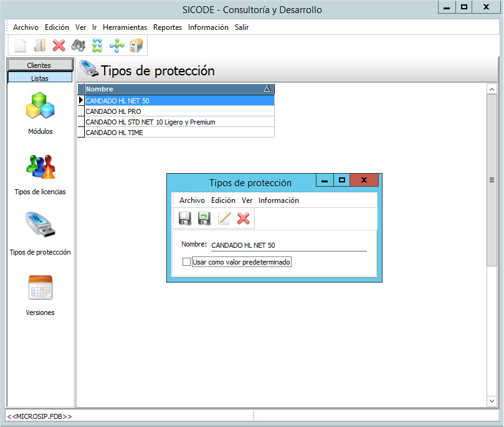Screen dimensions: 504x427
Task: Open the dialog's Edición menu
Action: [223, 200]
